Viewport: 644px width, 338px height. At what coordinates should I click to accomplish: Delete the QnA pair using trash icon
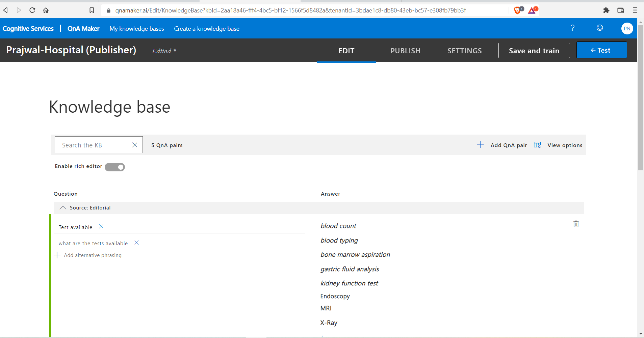(x=576, y=224)
